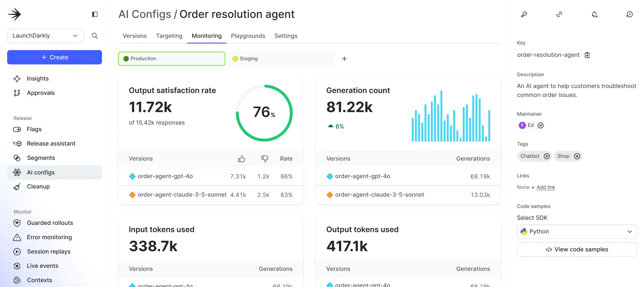Select the Monitoring tab
This screenshot has height=287, width=644.
pos(207,36)
